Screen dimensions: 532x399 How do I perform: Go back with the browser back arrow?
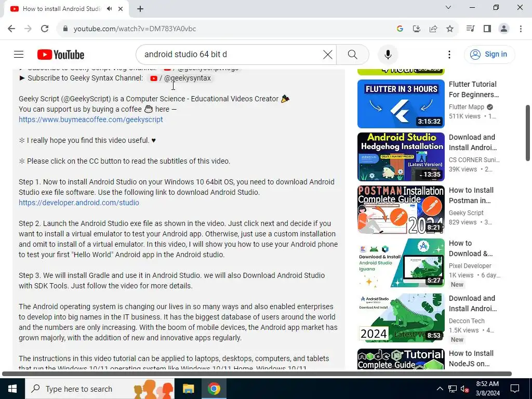coord(11,29)
